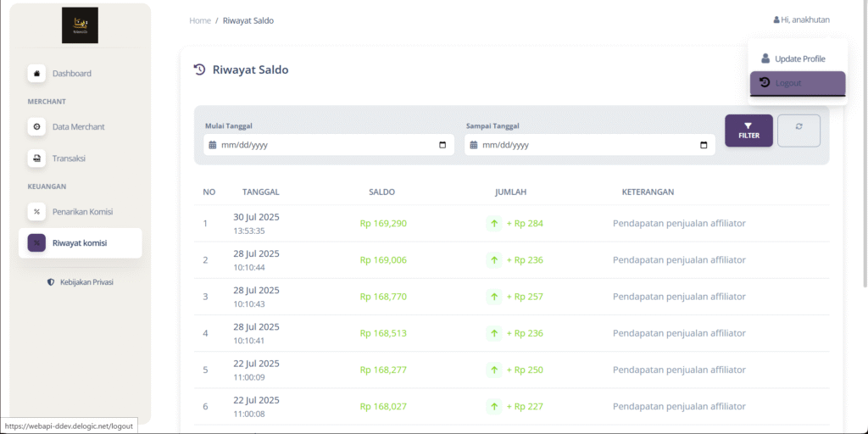Open date picker for Sampai Tanggal

pyautogui.click(x=704, y=145)
